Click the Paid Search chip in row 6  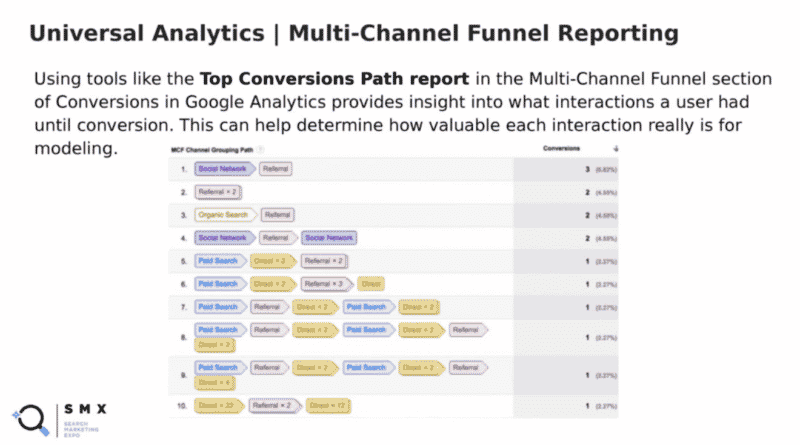[x=220, y=284]
